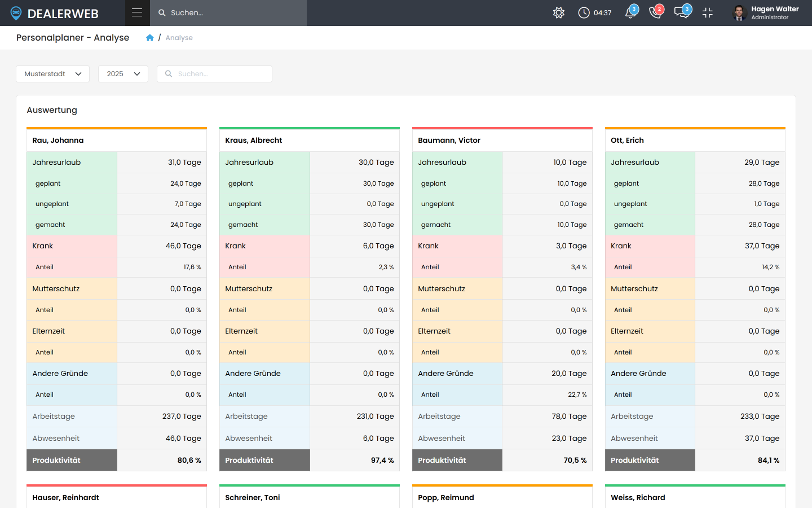Click Weiss, Richard card title

tap(638, 497)
